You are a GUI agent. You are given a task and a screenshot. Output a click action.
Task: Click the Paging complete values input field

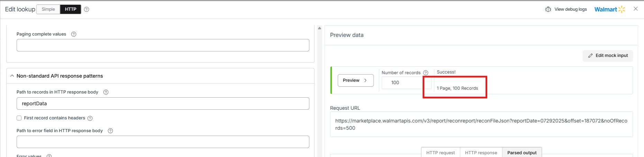pyautogui.click(x=163, y=45)
